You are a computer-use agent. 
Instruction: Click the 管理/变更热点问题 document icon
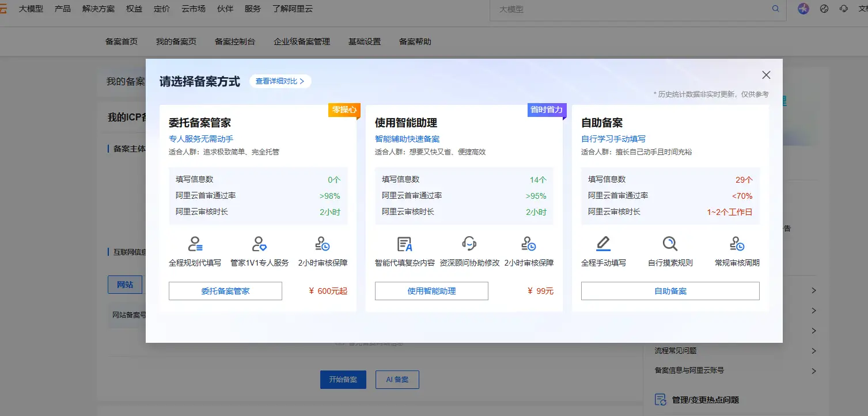point(661,399)
